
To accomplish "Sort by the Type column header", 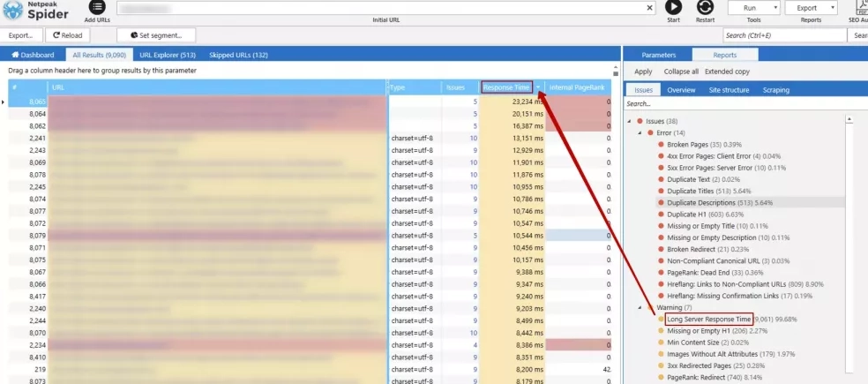I will pyautogui.click(x=414, y=87).
